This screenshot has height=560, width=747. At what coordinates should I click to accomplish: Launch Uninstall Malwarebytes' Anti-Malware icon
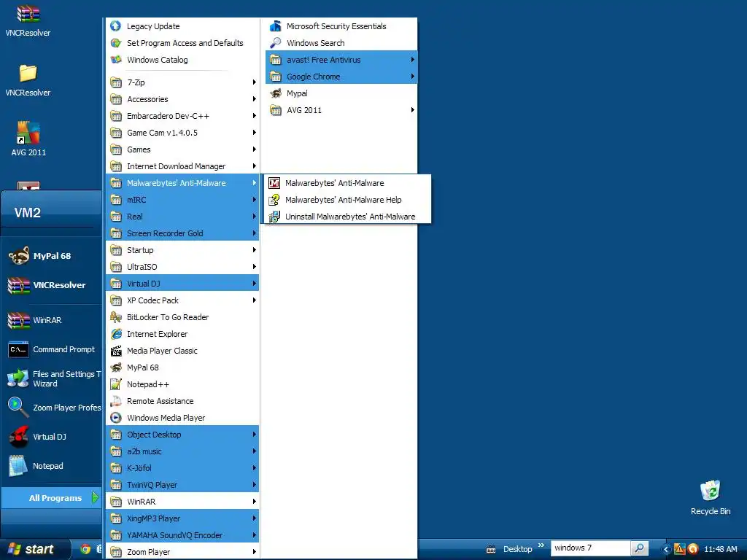tap(274, 217)
